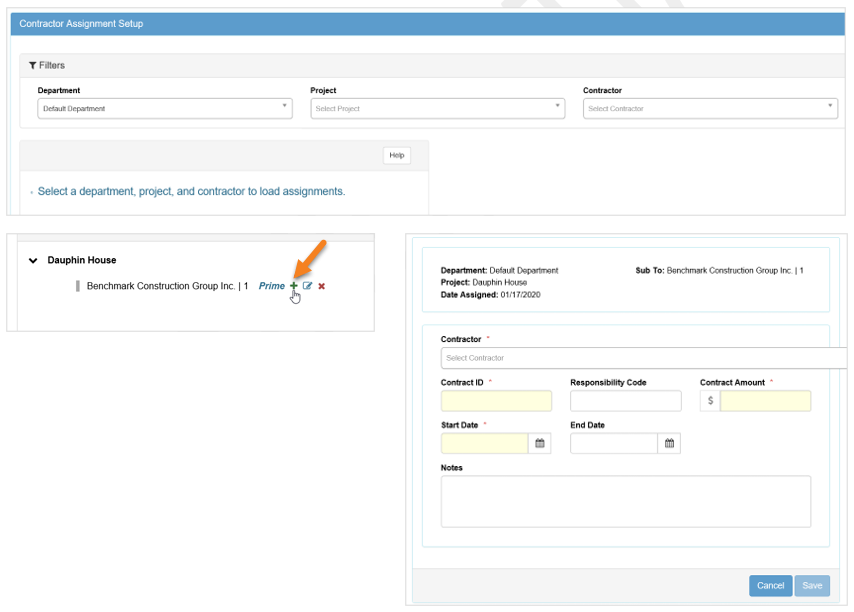Viewport: 854px width, 612px height.
Task: Select Benchmark Construction Group Inc. row
Action: tap(167, 286)
